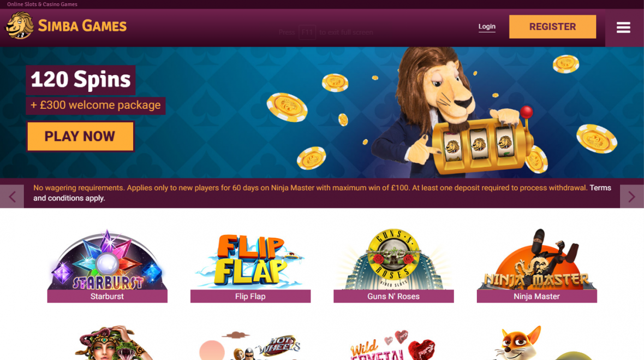Launch the Guns N' Roses game icon
Viewport: 644px width, 360px height.
coord(393,259)
